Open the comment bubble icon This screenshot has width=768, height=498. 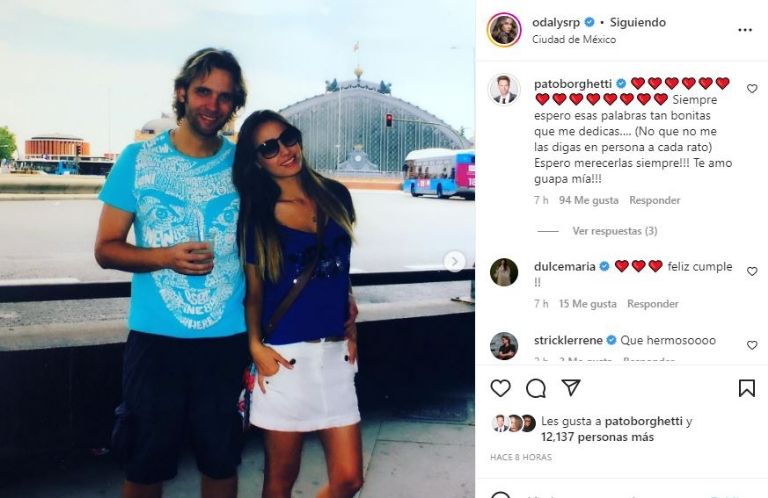[x=536, y=388]
